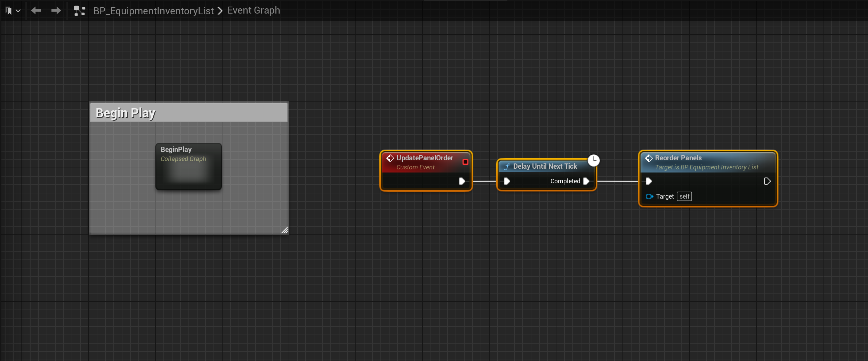Viewport: 868px width, 361px height.
Task: Click the Reorder Panels hollow execution output pin
Action: pyautogui.click(x=767, y=181)
